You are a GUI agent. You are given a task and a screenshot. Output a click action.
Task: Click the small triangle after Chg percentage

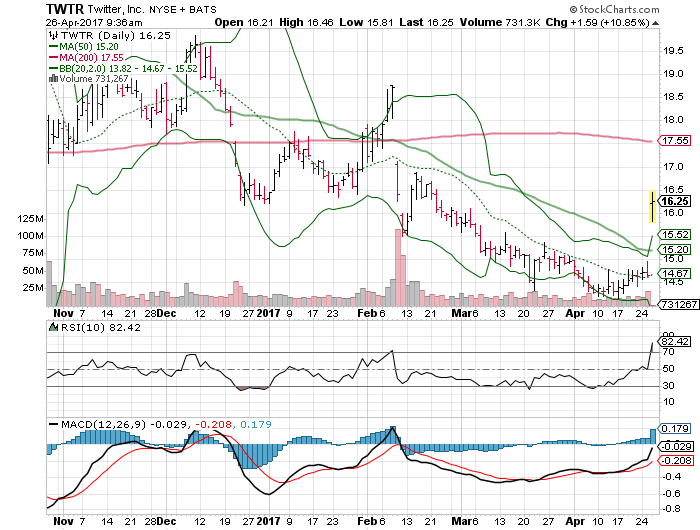[655, 23]
